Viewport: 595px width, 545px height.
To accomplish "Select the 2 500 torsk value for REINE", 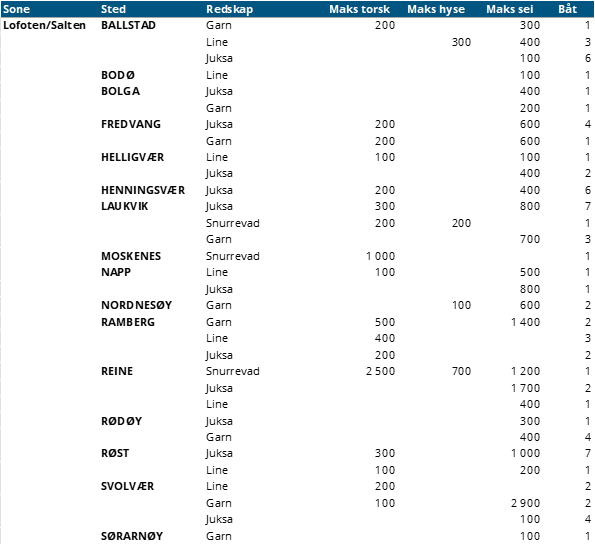I will [x=380, y=371].
